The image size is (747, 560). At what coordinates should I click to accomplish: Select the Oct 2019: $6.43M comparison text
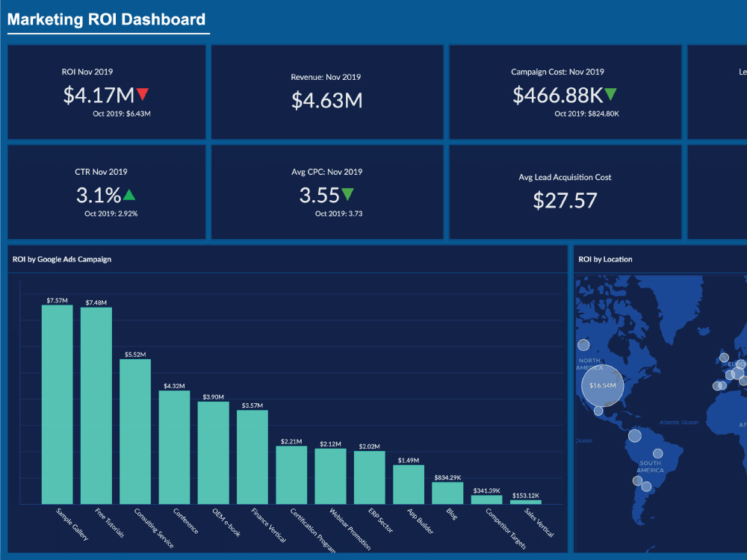[123, 113]
